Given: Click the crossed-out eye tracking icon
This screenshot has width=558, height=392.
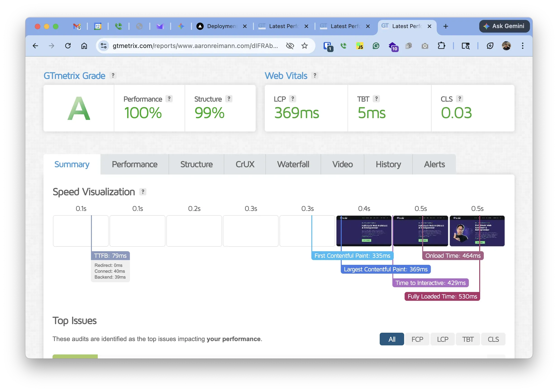Looking at the screenshot, I should (290, 46).
